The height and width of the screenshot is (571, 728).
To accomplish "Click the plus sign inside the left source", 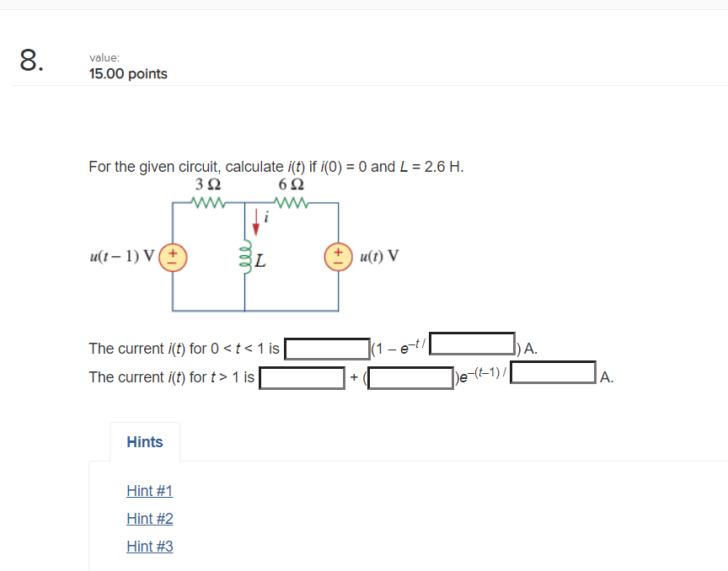I will click(173, 253).
